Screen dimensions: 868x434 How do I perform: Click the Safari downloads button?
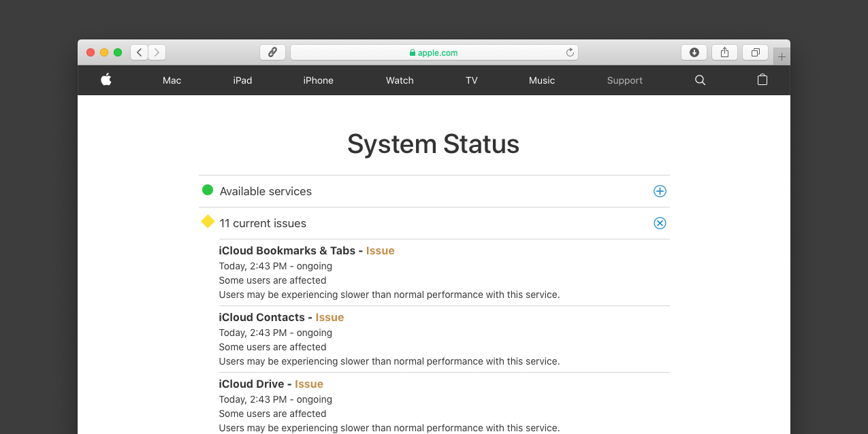694,52
